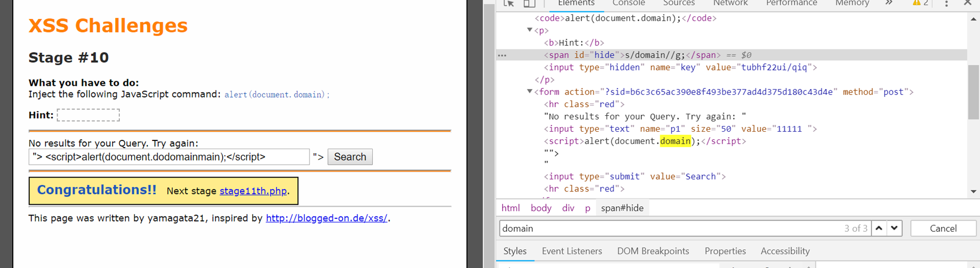Image resolution: width=980 pixels, height=268 pixels.
Task: Collapse the <p> element node
Action: 530,30
